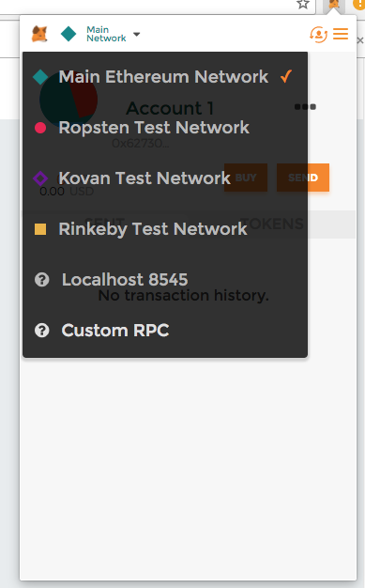Click the MetaMask extension icon in browser toolbar

pyautogui.click(x=333, y=5)
